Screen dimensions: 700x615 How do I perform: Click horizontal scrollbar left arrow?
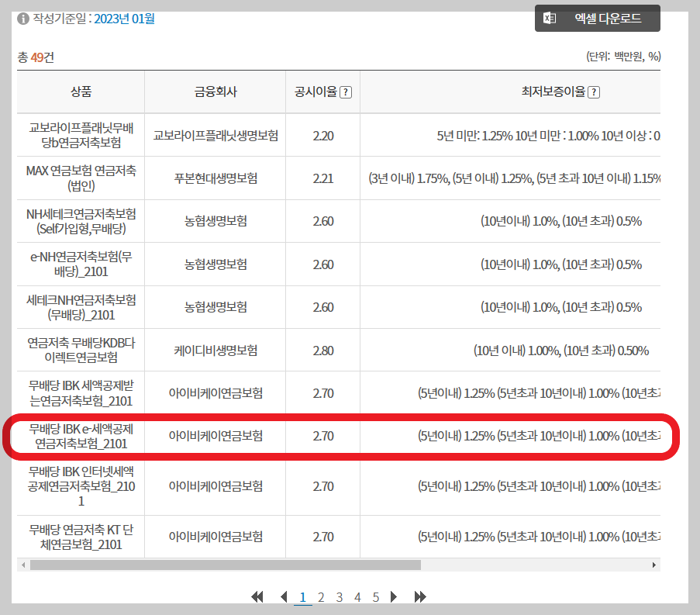23,565
